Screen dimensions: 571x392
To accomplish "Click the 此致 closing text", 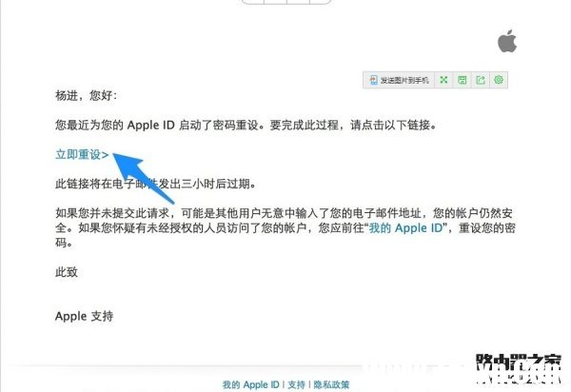I will point(67,272).
